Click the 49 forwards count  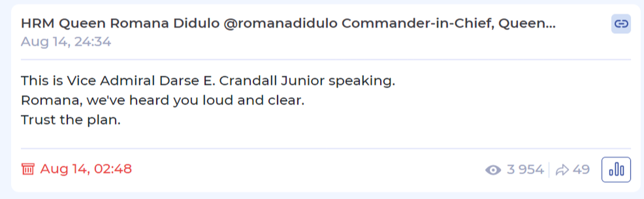[x=581, y=170]
